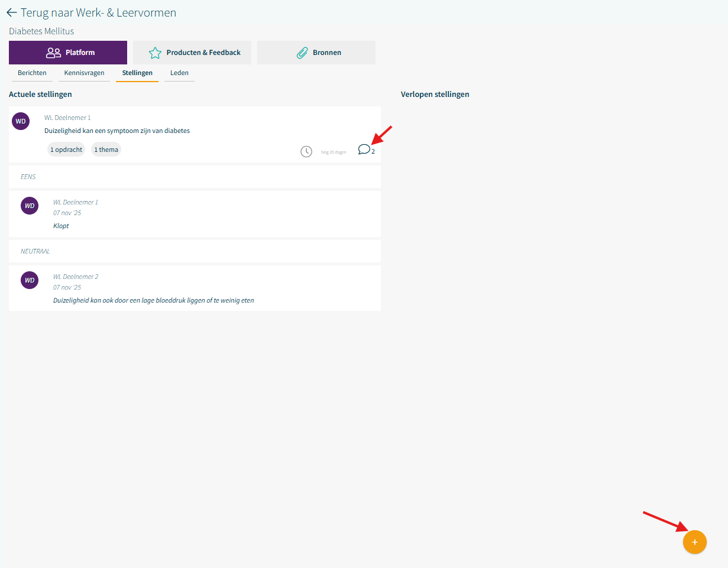Click the WL Deelnemer 2 name link
The image size is (728, 568).
[76, 277]
